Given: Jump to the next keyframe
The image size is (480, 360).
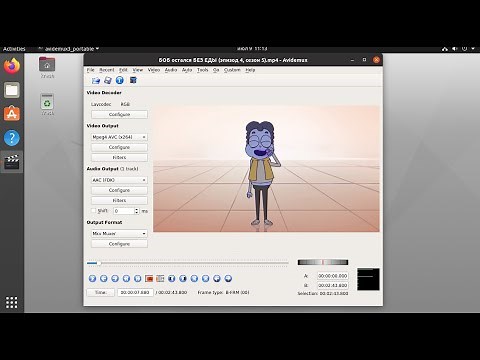Looking at the screenshot, I should (x=138, y=278).
